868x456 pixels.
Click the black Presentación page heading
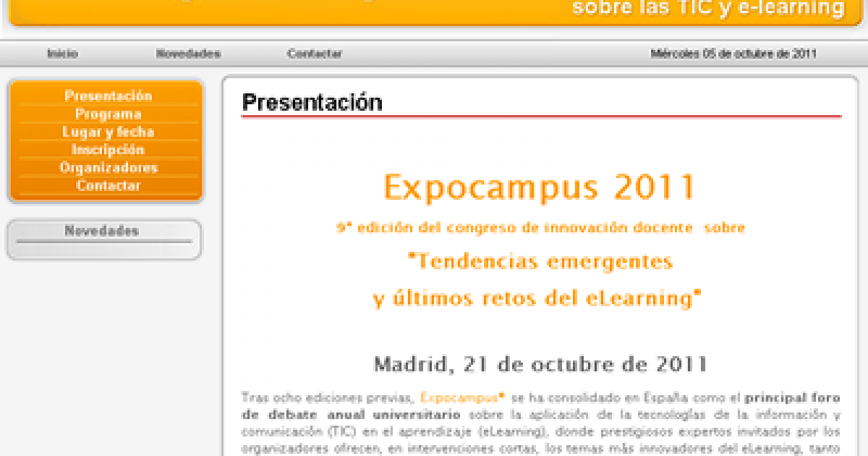click(x=312, y=103)
